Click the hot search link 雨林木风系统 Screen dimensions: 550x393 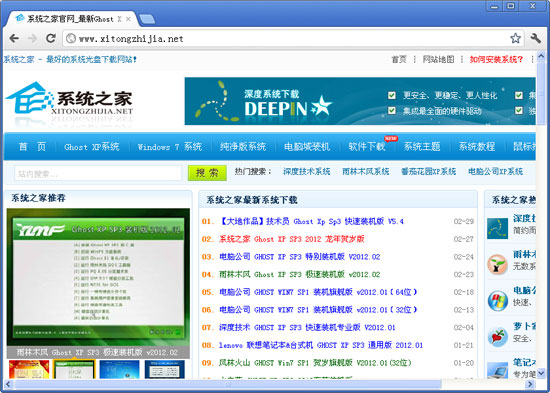(x=365, y=172)
